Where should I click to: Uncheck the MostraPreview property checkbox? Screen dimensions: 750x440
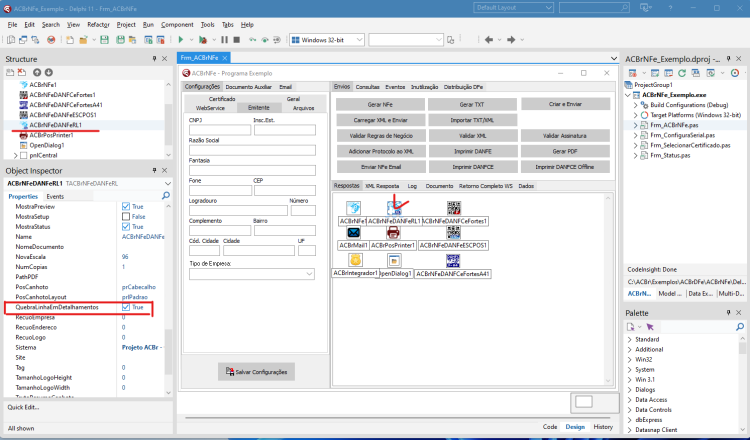click(x=126, y=206)
